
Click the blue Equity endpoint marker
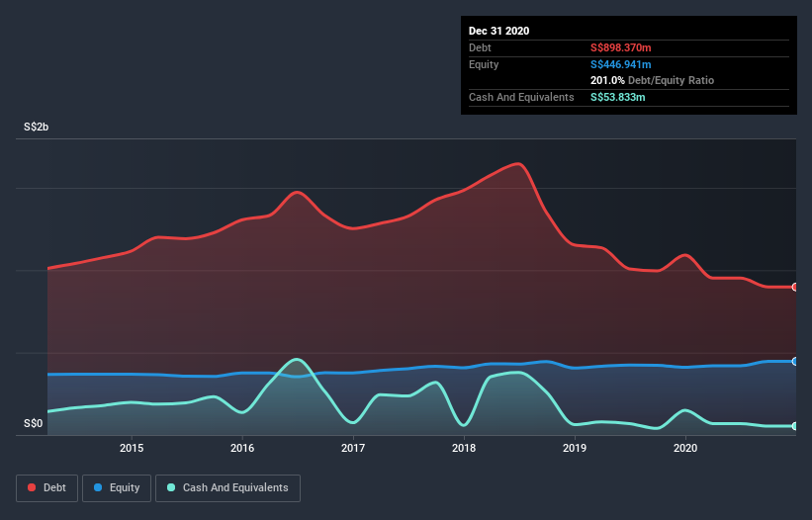[x=795, y=361]
